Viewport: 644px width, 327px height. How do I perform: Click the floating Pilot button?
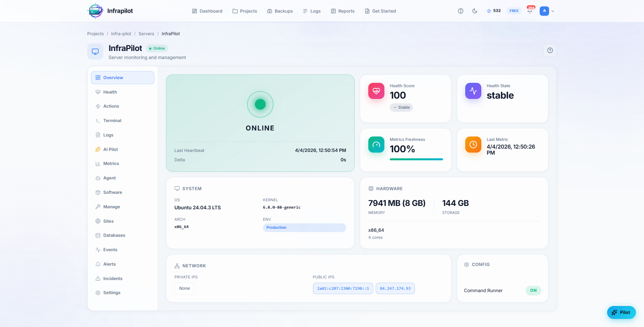(x=621, y=312)
